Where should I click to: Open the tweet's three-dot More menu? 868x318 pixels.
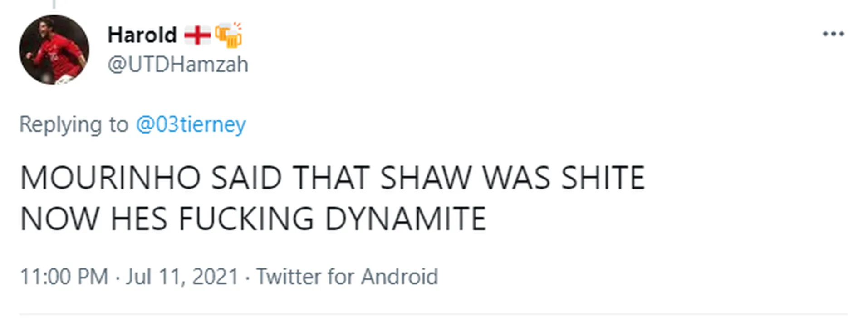click(833, 34)
